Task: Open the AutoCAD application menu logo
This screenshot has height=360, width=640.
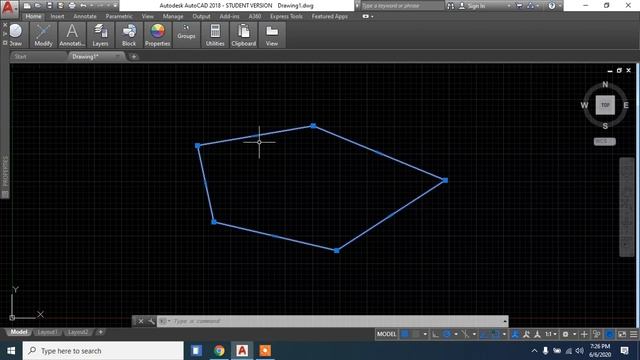Action: [x=9, y=8]
